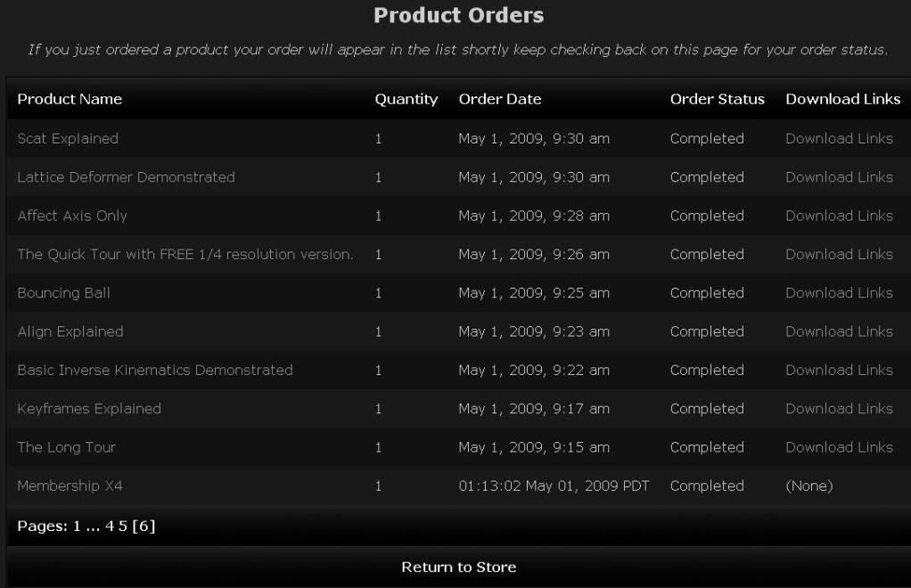Click the Product Name column header
Screen dimensions: 911x588
coord(70,100)
